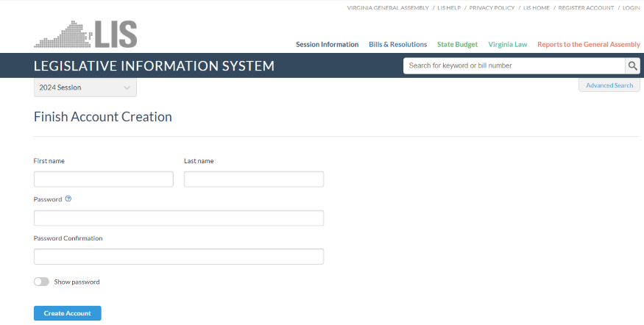
Task: Open the Privacy Policy link
Action: click(x=492, y=7)
